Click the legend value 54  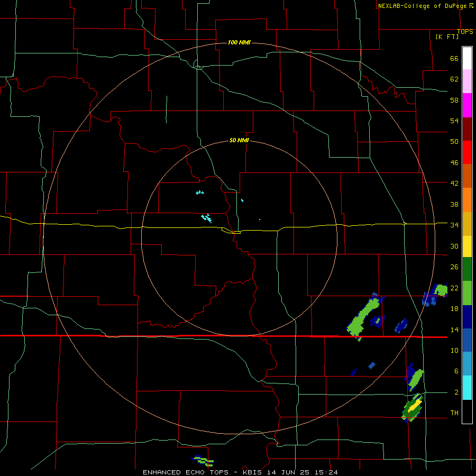click(x=454, y=121)
